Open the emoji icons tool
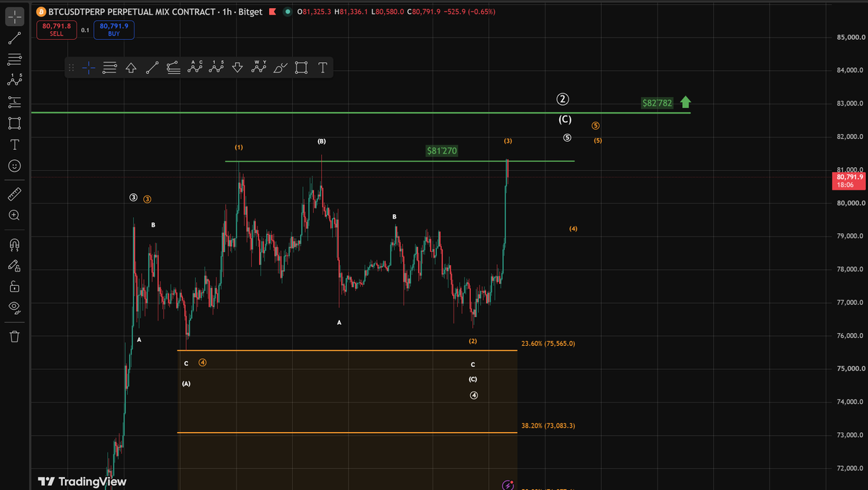Image resolution: width=868 pixels, height=490 pixels. 14,166
